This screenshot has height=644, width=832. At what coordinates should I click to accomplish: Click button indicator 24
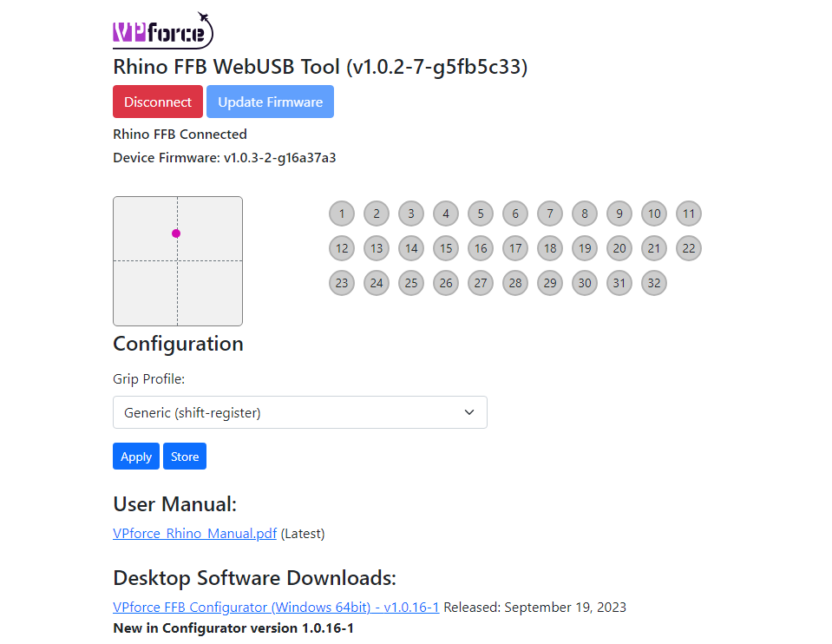click(377, 283)
